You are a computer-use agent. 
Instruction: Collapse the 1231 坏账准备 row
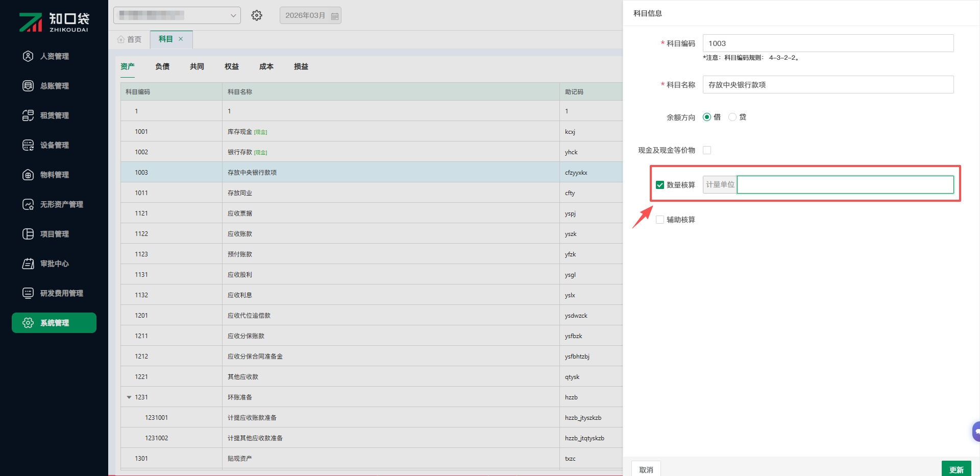pos(129,397)
